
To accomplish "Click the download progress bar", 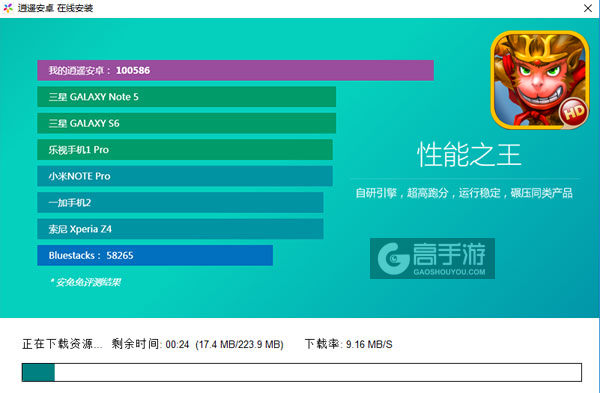I will coord(302,372).
